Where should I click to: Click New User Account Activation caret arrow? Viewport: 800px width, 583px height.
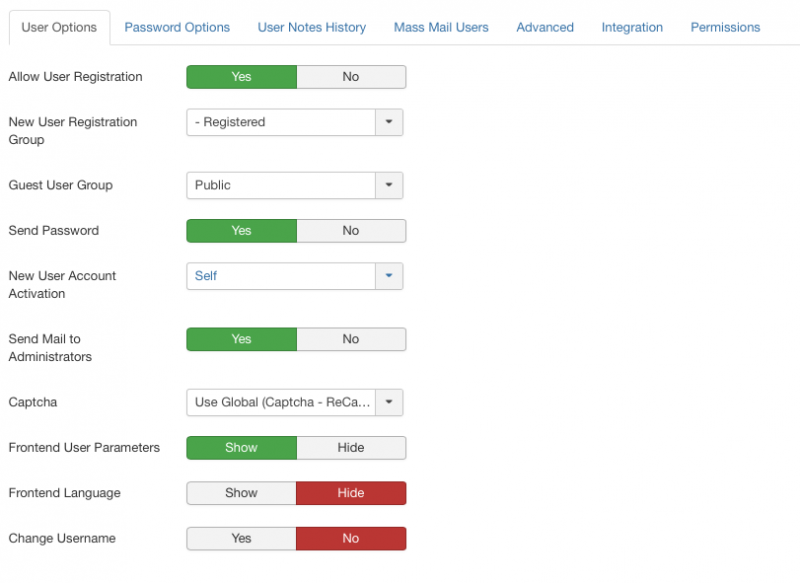tap(389, 276)
